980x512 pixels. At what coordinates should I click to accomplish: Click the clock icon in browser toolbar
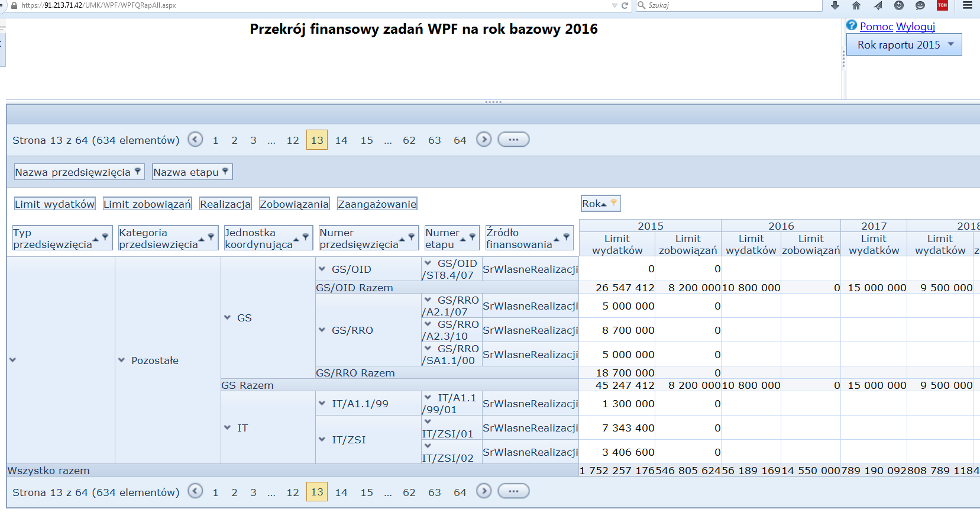tap(899, 5)
